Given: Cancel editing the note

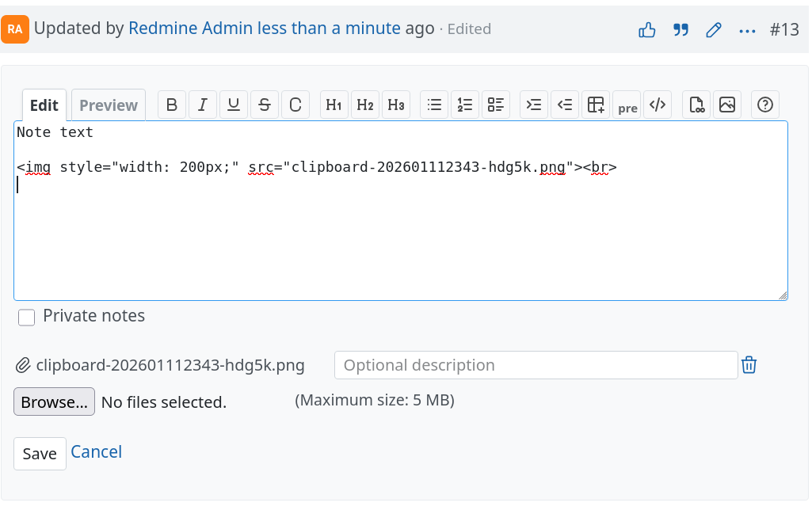Looking at the screenshot, I should [x=97, y=452].
